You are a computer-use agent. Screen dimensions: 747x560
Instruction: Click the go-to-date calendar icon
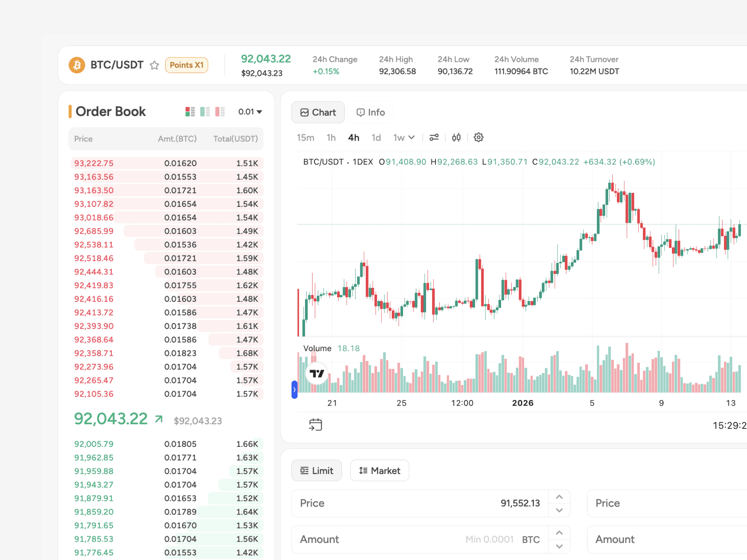click(x=315, y=424)
